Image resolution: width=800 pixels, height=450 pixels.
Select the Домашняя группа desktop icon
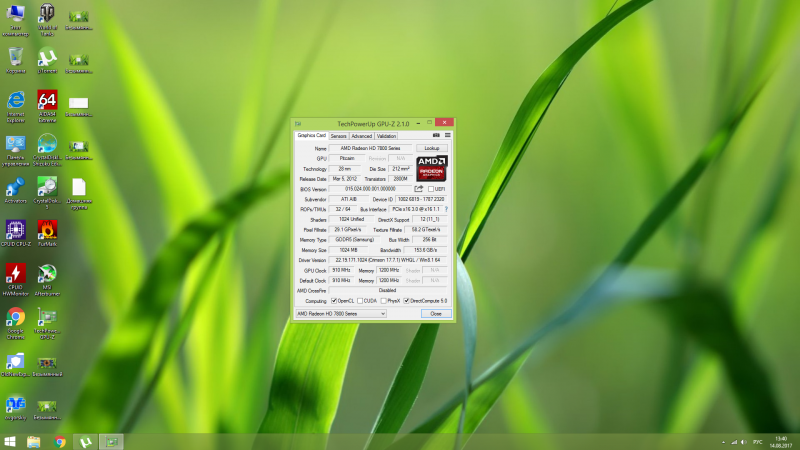(79, 194)
